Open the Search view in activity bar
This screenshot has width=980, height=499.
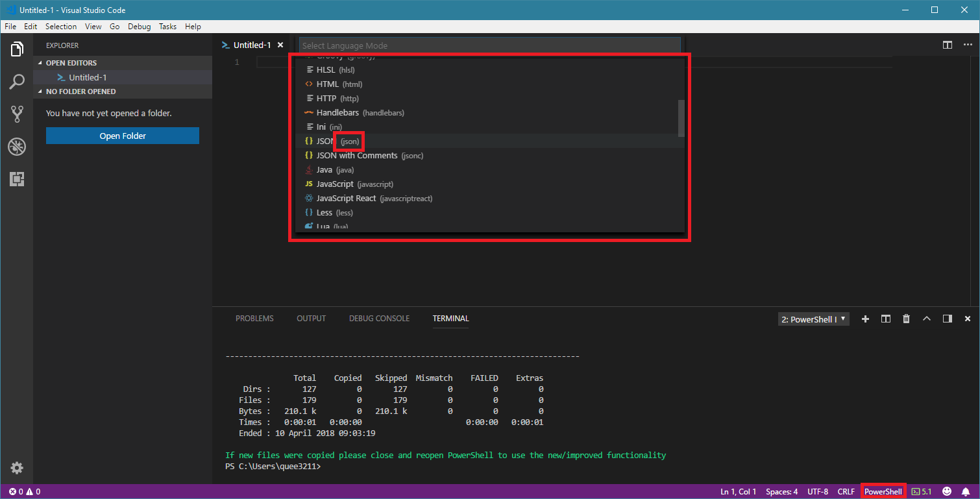point(17,82)
